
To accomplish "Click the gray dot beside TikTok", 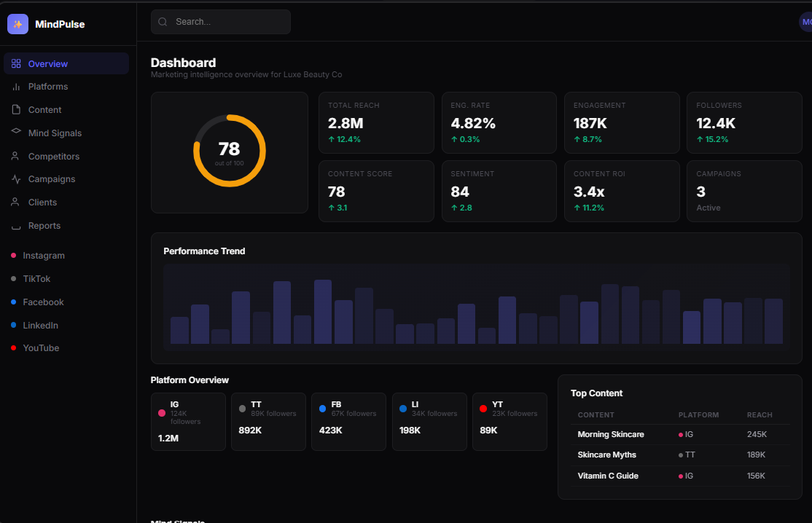I will 13,278.
